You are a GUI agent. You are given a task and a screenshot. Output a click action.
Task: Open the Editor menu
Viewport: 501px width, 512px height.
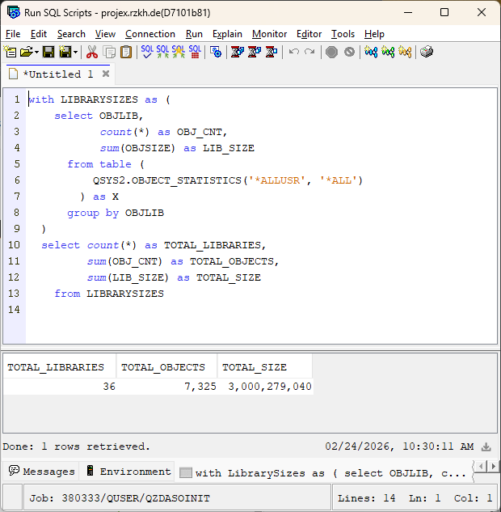click(309, 34)
